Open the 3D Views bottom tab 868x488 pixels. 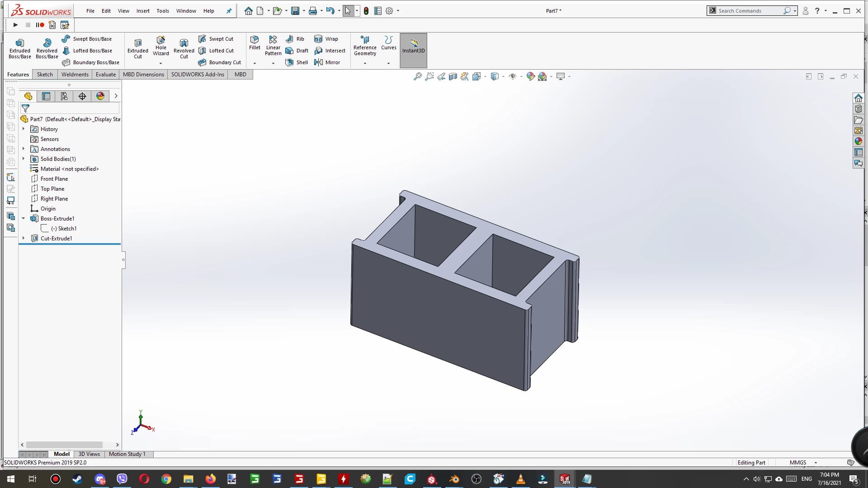click(89, 454)
